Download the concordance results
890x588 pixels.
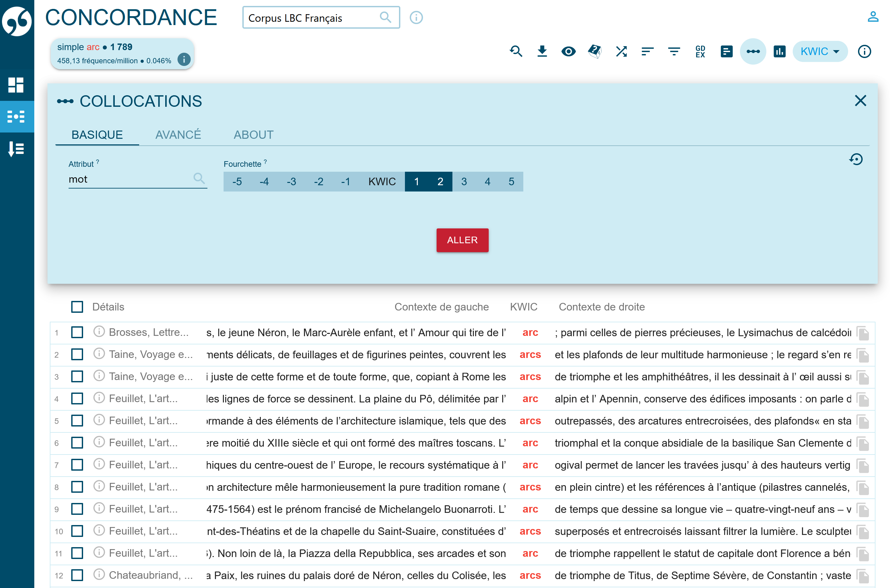(x=542, y=51)
